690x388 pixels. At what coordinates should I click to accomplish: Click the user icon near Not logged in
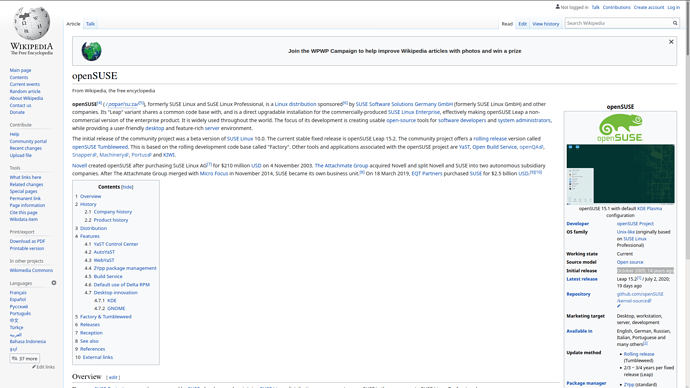tap(558, 7)
